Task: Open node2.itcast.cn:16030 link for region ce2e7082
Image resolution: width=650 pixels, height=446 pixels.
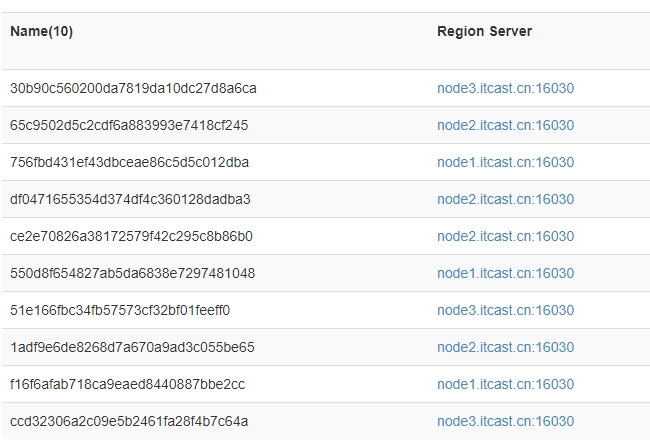Action: 505,236
